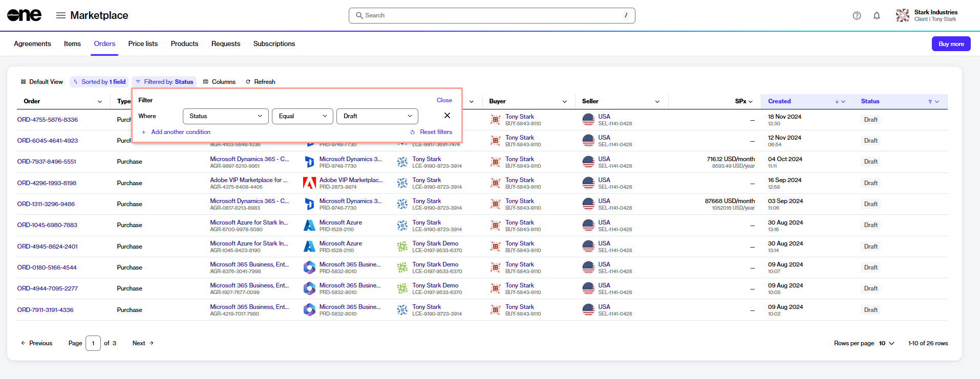Click Reset filters
The width and height of the screenshot is (980, 379).
[431, 132]
